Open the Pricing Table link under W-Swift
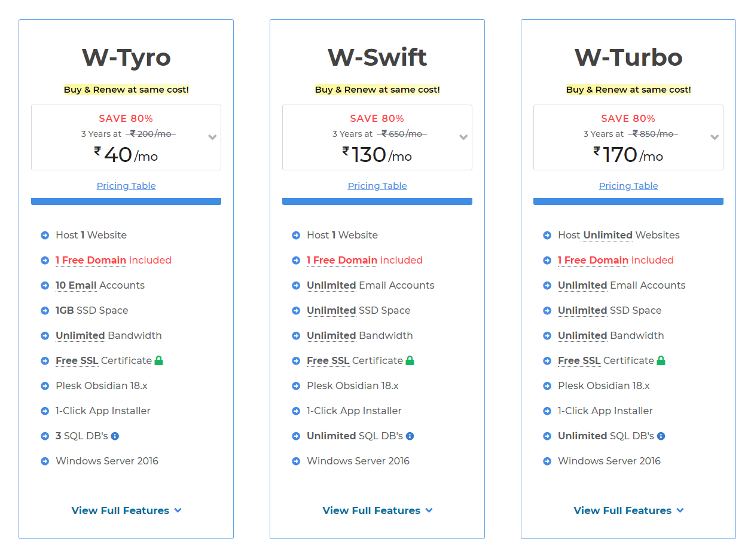Viewport: 754px width, 560px height. click(377, 186)
